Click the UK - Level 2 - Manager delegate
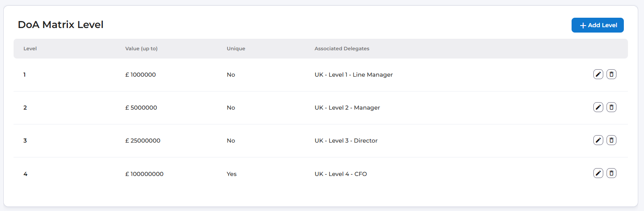644x211 pixels. click(x=347, y=108)
